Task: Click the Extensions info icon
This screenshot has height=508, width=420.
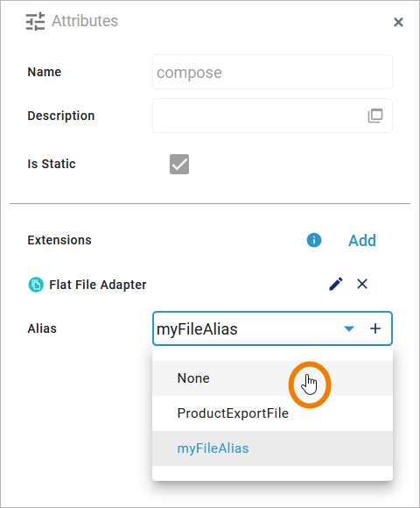Action: (x=314, y=240)
